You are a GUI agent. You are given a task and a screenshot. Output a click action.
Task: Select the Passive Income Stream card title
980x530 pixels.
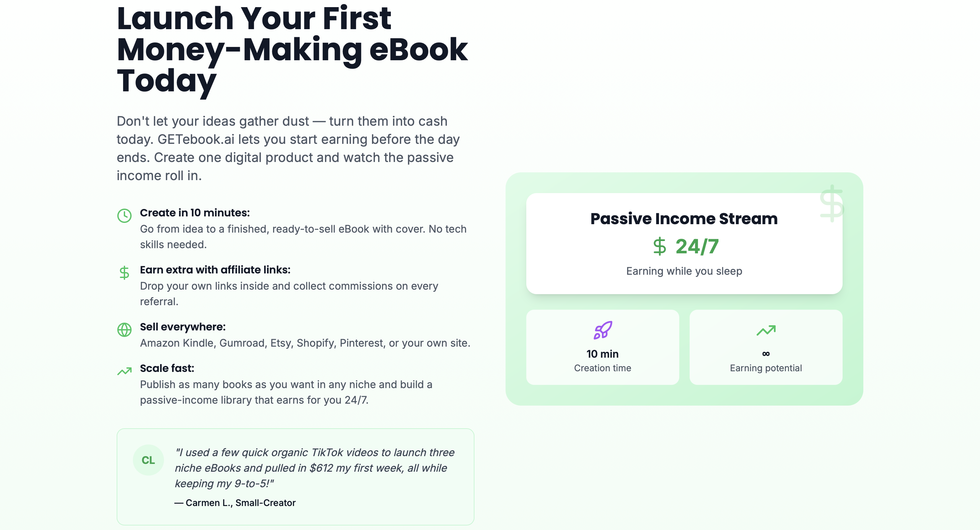point(684,219)
